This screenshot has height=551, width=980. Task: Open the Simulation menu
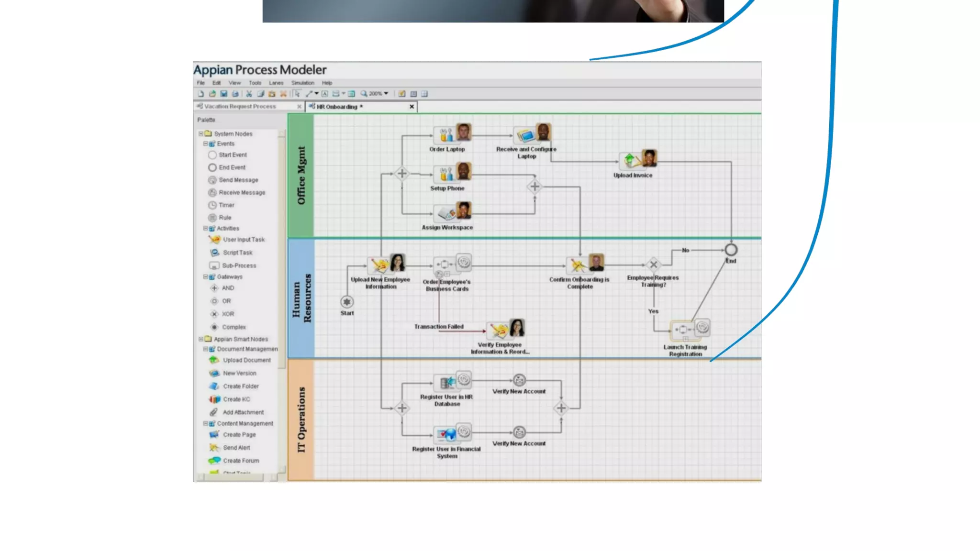[302, 83]
